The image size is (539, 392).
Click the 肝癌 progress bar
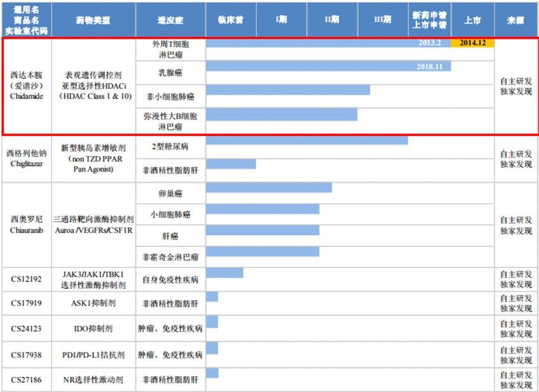point(263,230)
